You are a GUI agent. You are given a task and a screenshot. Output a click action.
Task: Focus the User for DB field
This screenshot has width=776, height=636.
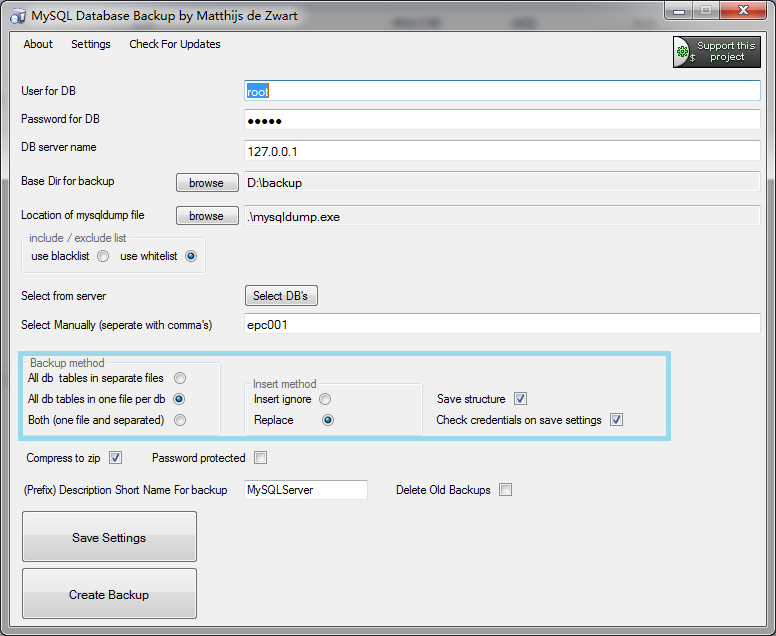click(502, 91)
